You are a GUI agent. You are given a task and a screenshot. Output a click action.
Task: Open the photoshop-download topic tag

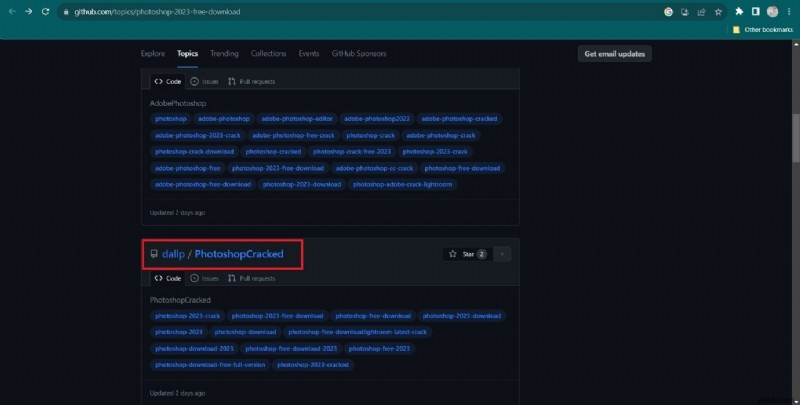pyautogui.click(x=245, y=332)
